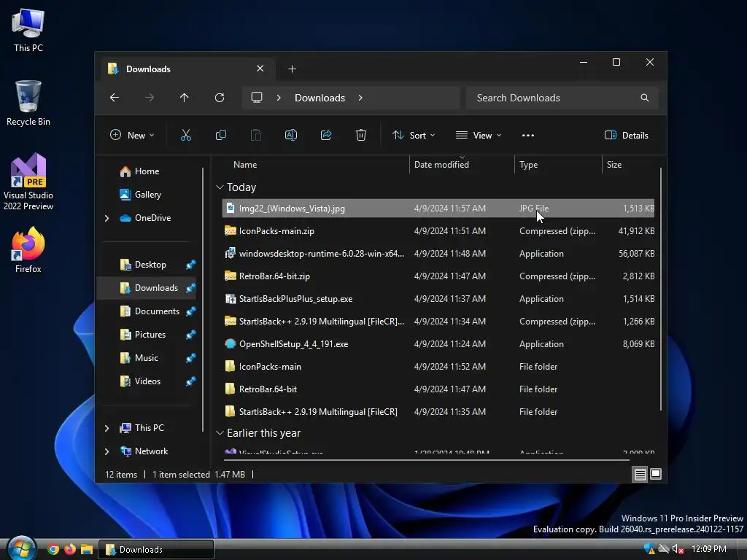Viewport: 747px width, 560px height.
Task: Expand OneDrive in navigation pane
Action: pyautogui.click(x=107, y=218)
